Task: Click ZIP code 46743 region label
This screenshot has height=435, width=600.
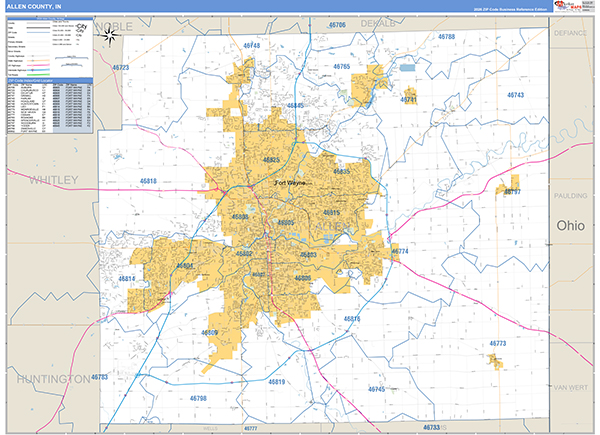Action: coord(514,95)
